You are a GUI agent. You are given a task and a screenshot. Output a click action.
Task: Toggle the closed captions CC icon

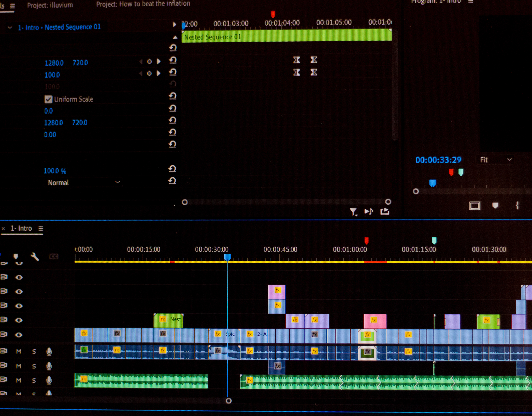54,257
